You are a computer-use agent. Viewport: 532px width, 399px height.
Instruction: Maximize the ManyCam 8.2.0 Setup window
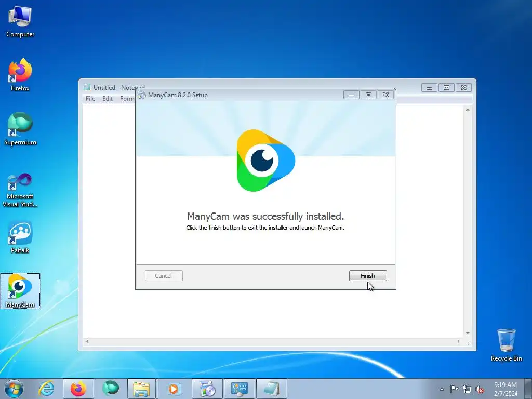pos(368,95)
